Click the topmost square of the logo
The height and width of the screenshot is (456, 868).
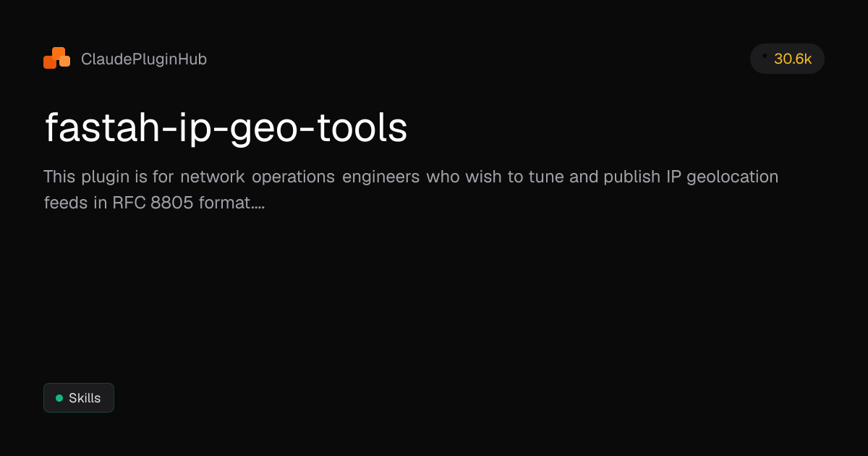click(x=59, y=52)
